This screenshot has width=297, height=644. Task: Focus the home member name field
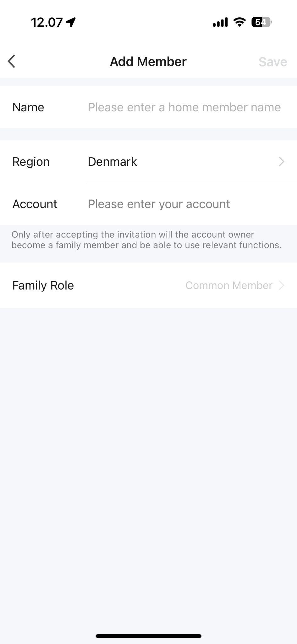(x=184, y=107)
